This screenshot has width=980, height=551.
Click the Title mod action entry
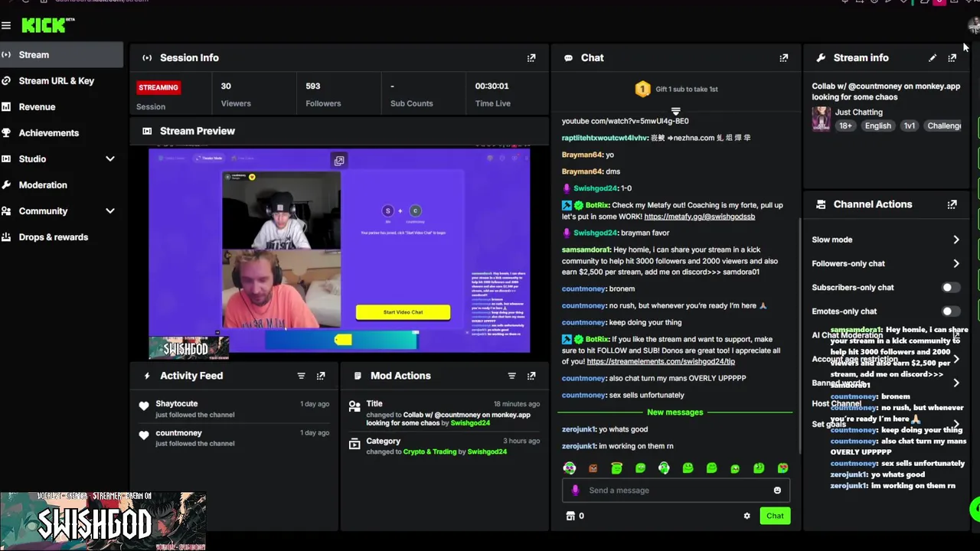(446, 413)
